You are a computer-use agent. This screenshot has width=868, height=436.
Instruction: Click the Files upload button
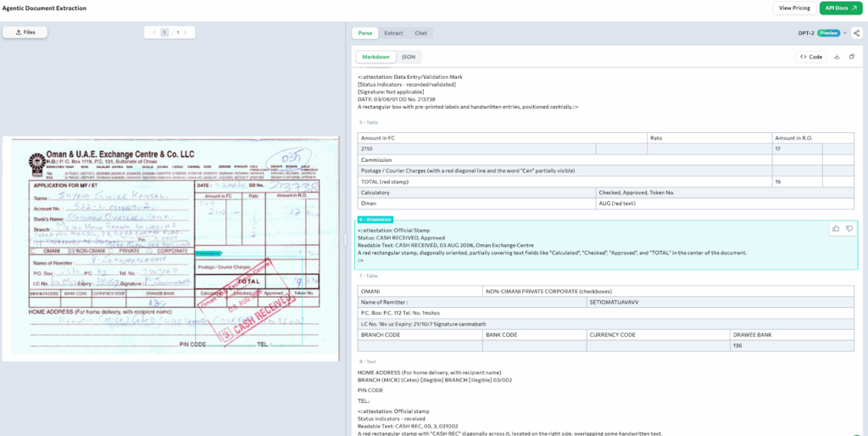tap(25, 32)
